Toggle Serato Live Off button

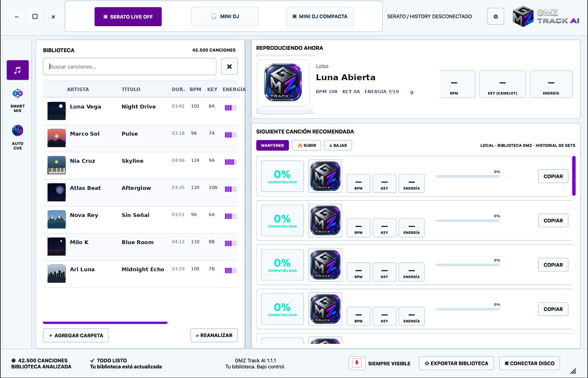(128, 17)
